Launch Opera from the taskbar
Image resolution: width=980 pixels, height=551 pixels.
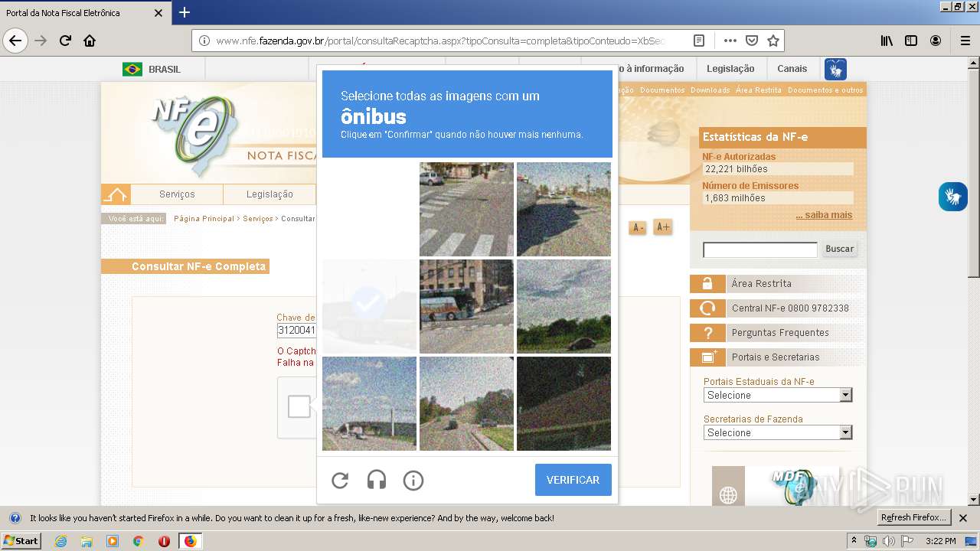click(164, 541)
